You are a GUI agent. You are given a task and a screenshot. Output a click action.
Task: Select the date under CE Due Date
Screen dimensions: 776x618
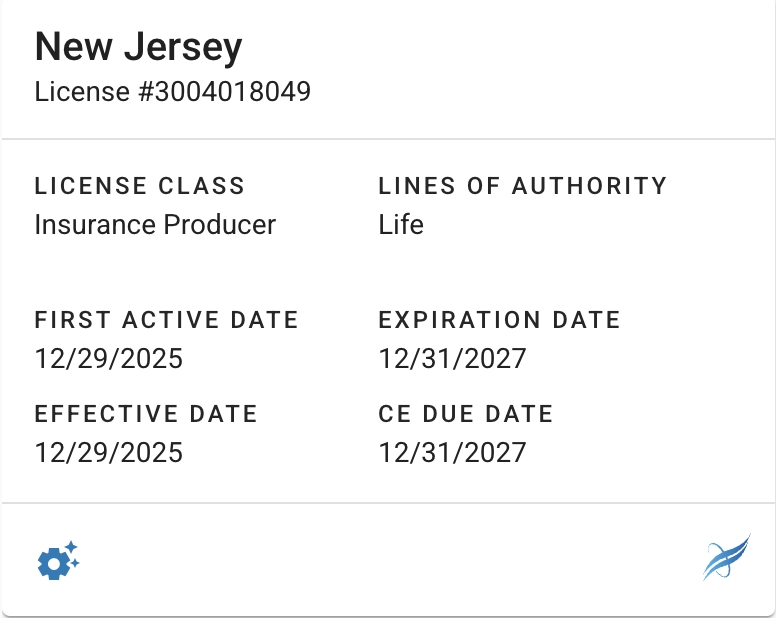coord(452,452)
